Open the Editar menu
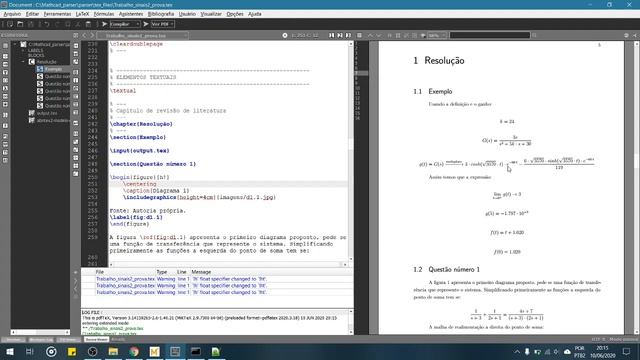Screen dimensions: 640x360 (32, 14)
